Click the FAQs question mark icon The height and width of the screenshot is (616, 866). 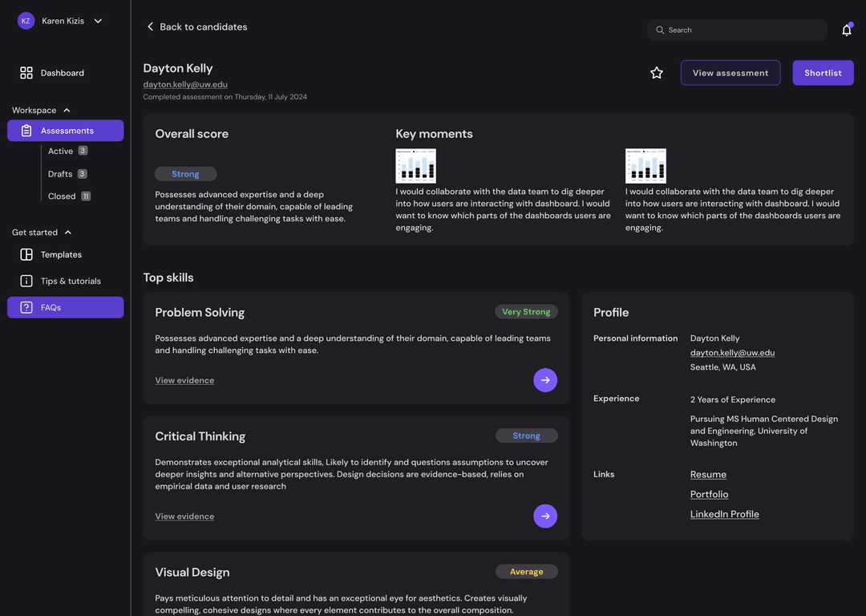[26, 308]
